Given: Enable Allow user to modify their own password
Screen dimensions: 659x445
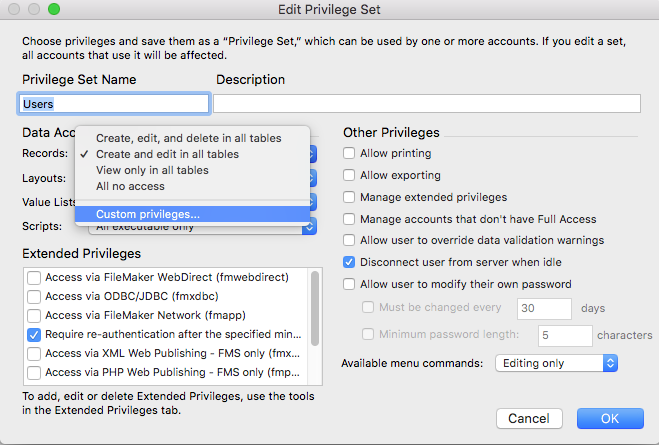Looking at the screenshot, I should click(x=349, y=285).
